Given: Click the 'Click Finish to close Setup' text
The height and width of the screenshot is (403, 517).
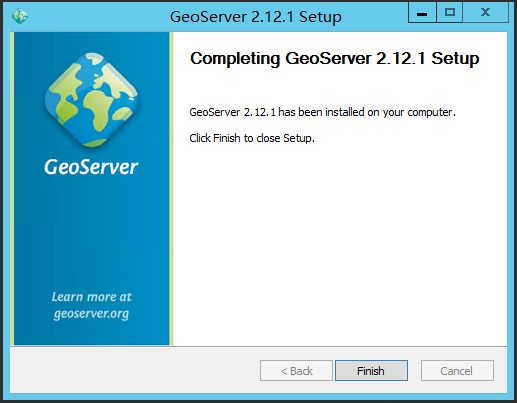Looking at the screenshot, I should (x=252, y=138).
